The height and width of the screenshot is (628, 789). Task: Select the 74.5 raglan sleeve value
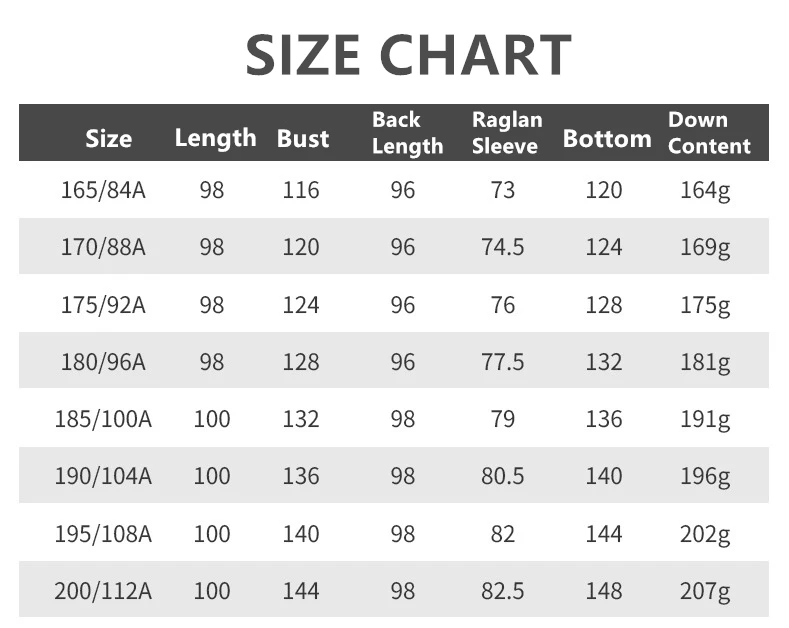tap(503, 247)
